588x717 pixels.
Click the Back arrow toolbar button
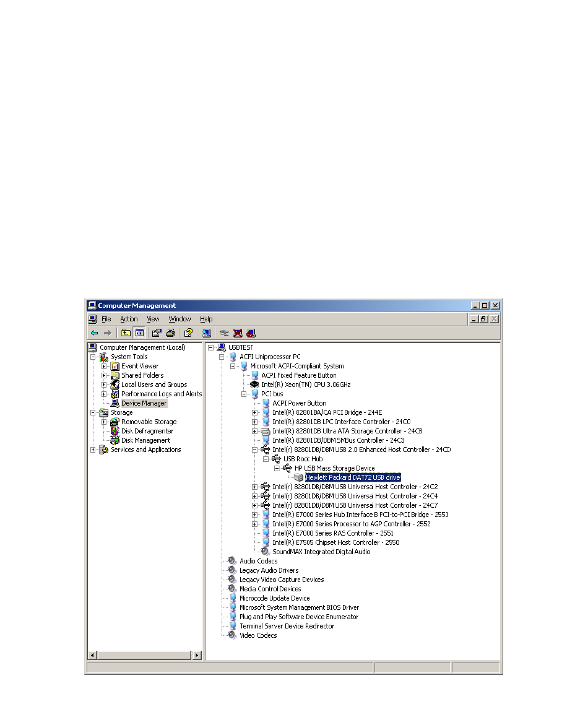tap(94, 332)
